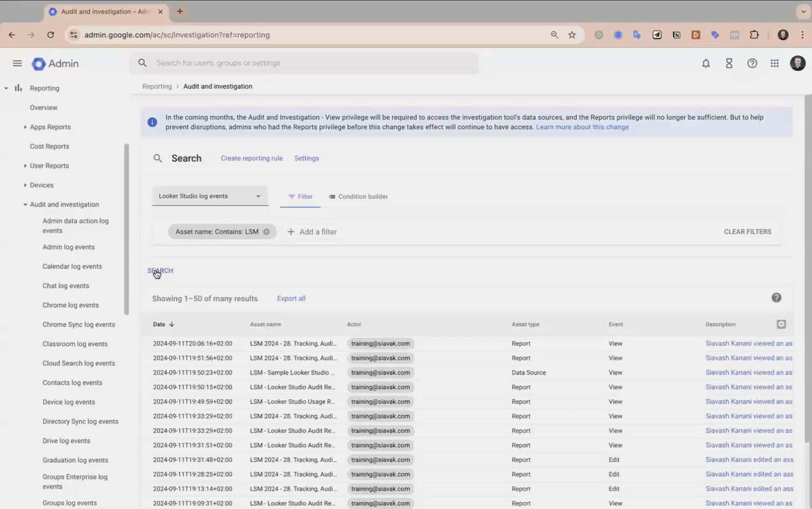
Task: Switch to the Filter tab
Action: [300, 197]
